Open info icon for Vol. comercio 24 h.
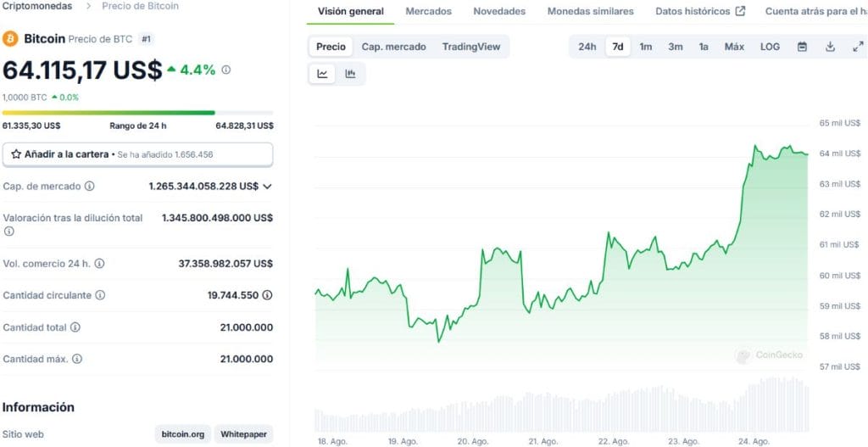This screenshot has width=868, height=447. coord(99,264)
